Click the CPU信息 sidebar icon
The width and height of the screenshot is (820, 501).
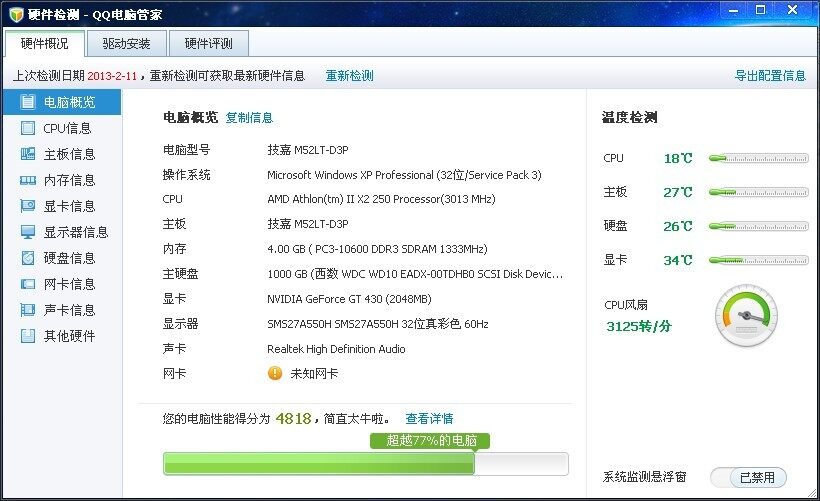tap(28, 128)
